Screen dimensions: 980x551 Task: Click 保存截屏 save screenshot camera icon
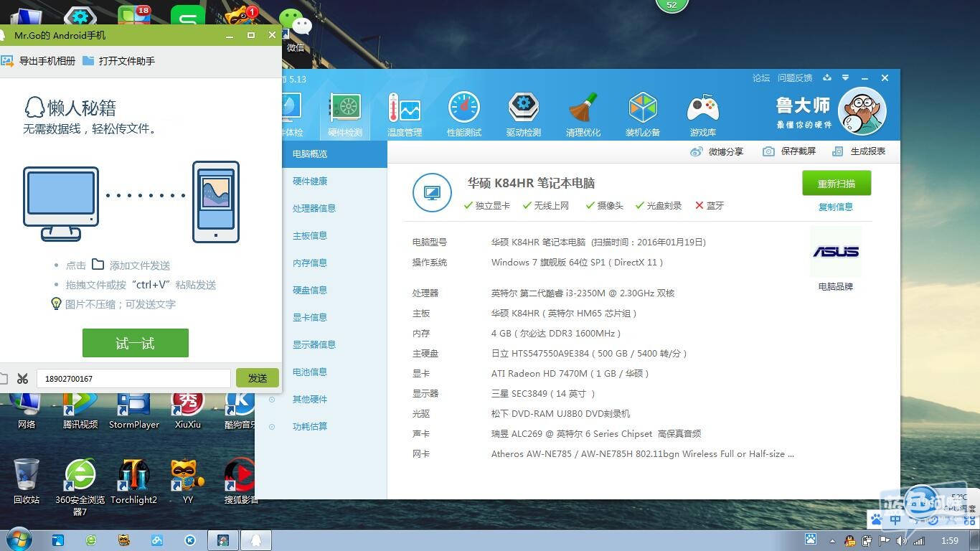[x=768, y=151]
